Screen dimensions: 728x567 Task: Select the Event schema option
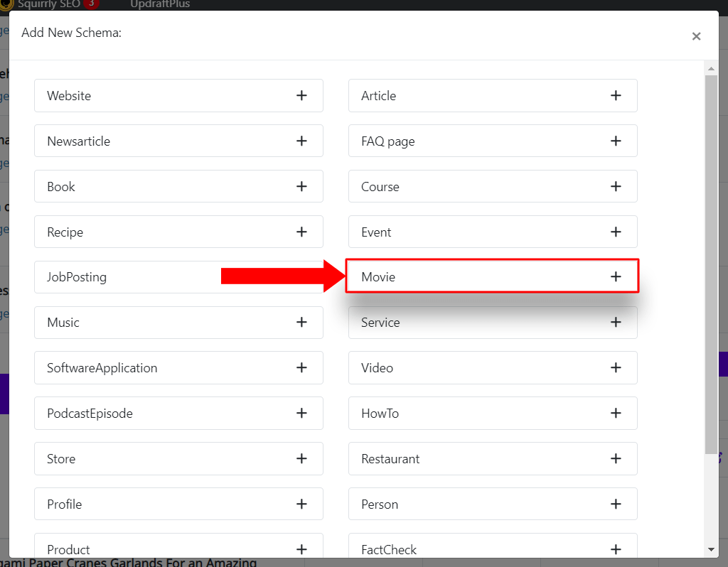click(x=493, y=232)
